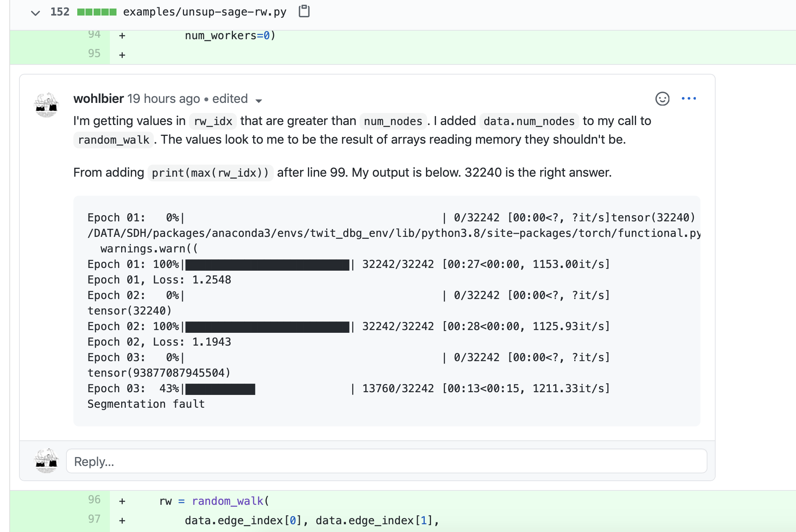Select line number 97 in the diff
Screen dimensions: 796x532
point(94,519)
